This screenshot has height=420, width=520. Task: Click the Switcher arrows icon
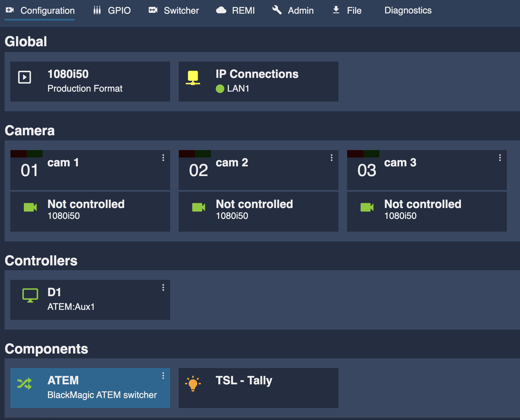click(153, 10)
